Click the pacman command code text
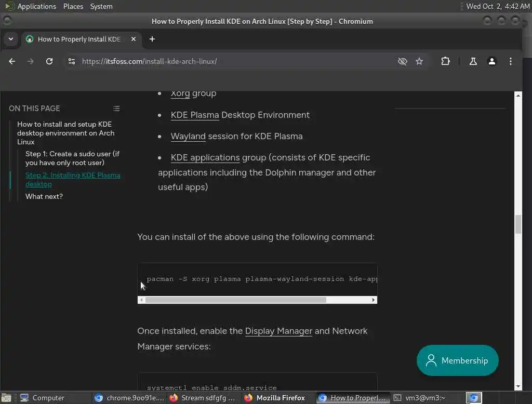Image resolution: width=532 pixels, height=404 pixels. coord(262,279)
